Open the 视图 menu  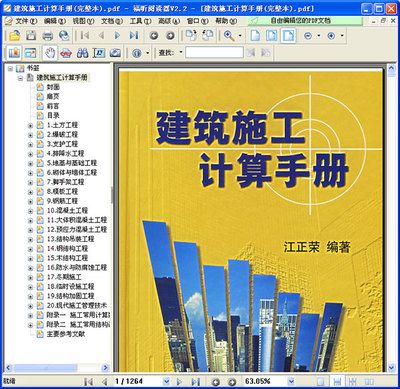pos(83,21)
